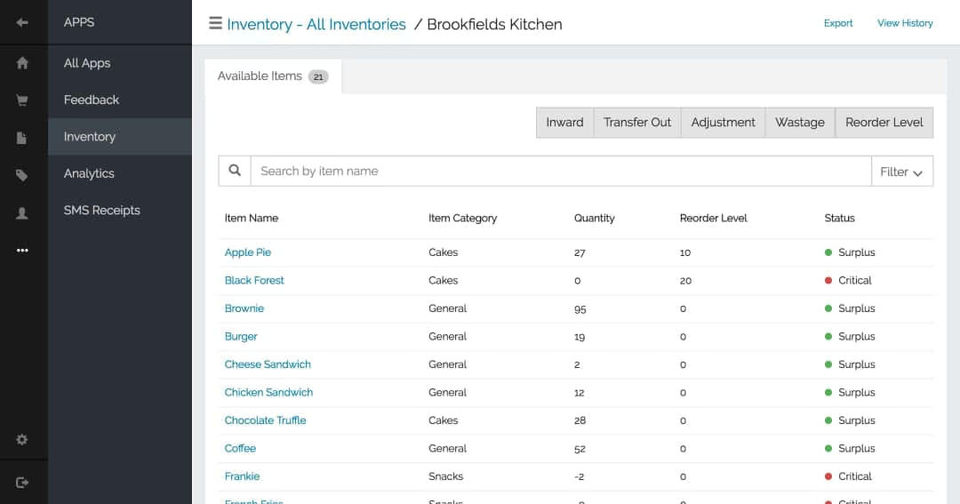Viewport: 960px width, 504px height.
Task: Open the shopping cart icon
Action: pos(22,100)
